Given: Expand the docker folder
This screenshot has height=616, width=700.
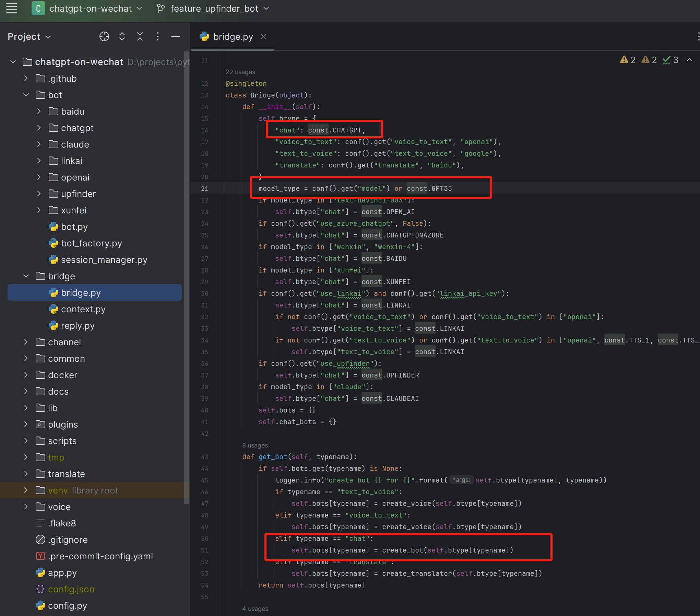Looking at the screenshot, I should click(26, 375).
